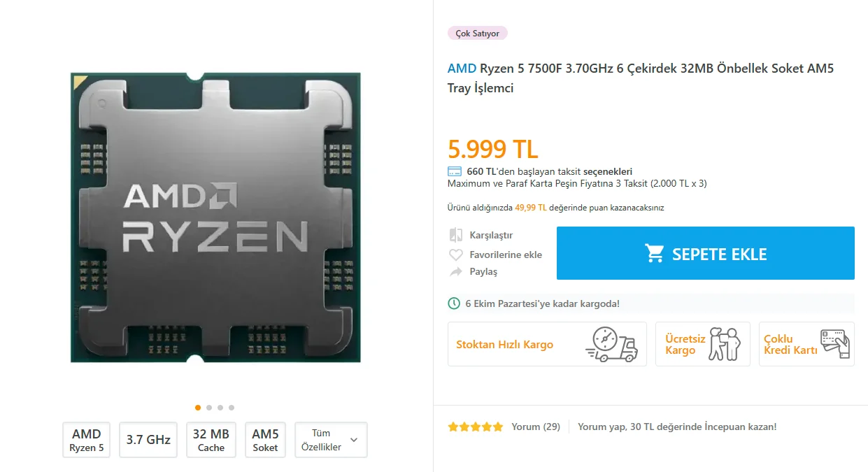Click the heart icon to add favorites
This screenshot has height=472, width=868.
[456, 255]
